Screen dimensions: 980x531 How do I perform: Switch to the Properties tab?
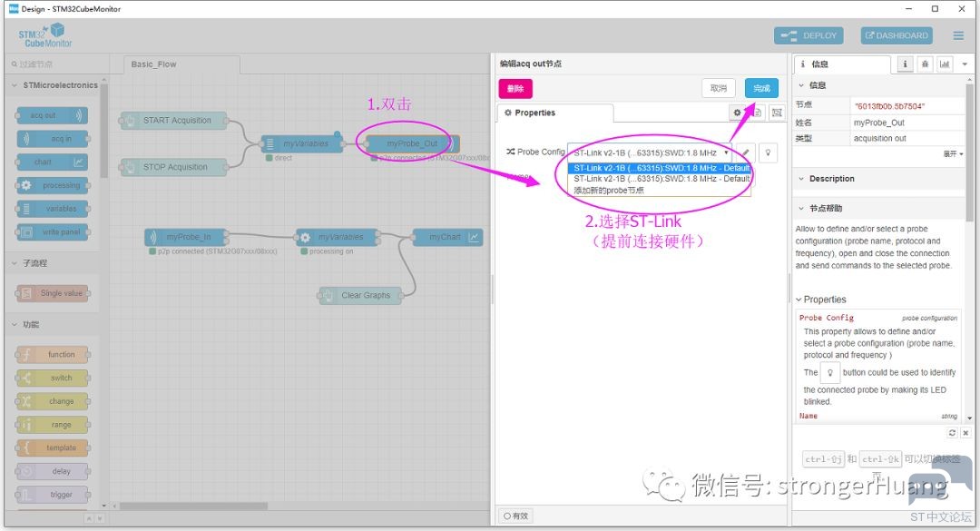[x=555, y=113]
